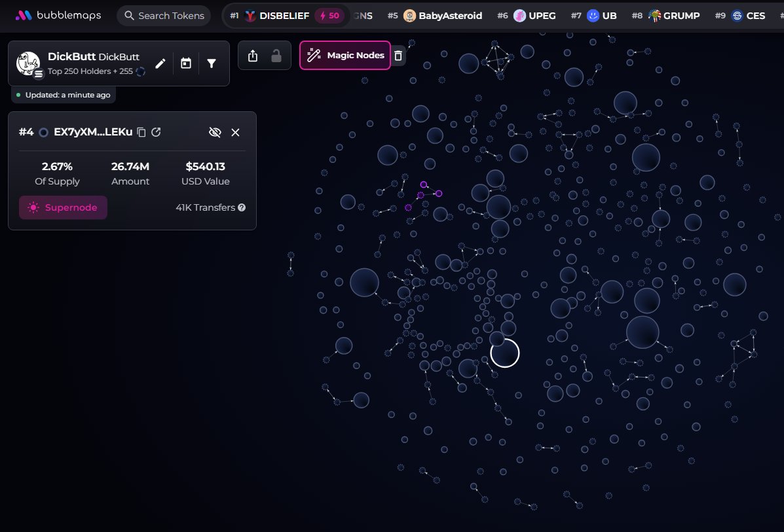Copy address EX7yXM...LEKu with copy icon
Viewport: 784px width, 532px height.
pos(141,132)
